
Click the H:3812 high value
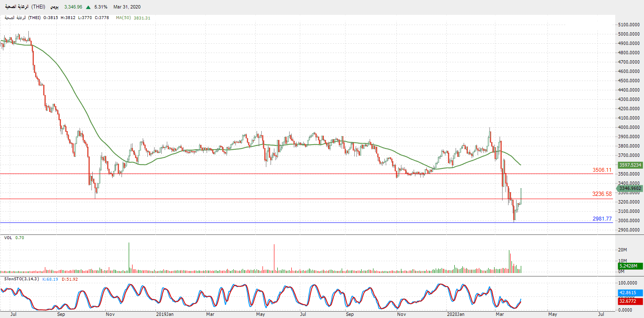[x=68, y=18]
